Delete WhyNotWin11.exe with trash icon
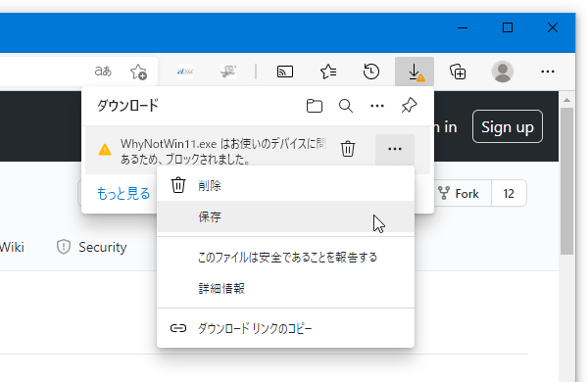Image resolution: width=588 pixels, height=382 pixels. (x=348, y=149)
